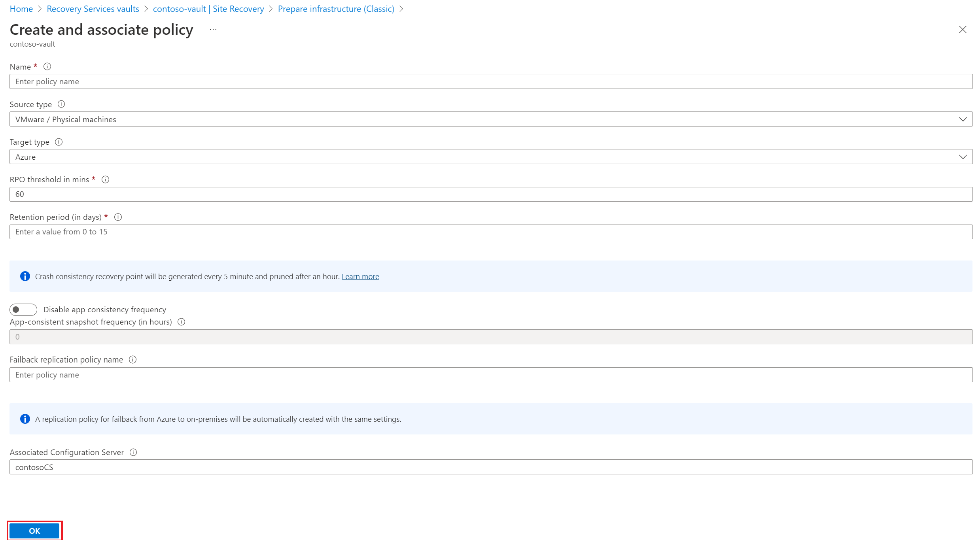Click on the Retention period input field
The width and height of the screenshot is (980, 540).
point(490,231)
